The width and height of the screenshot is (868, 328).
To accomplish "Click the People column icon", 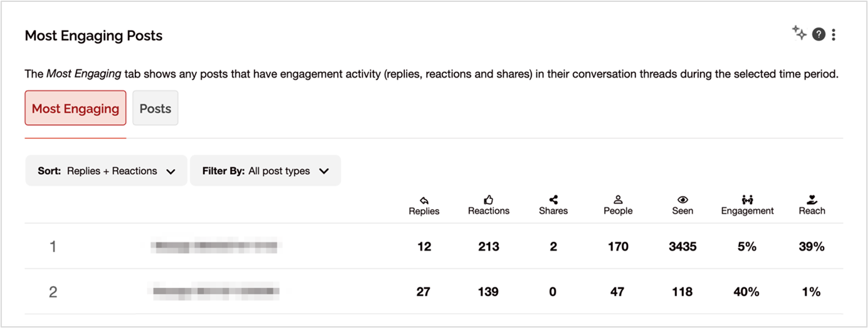I will pyautogui.click(x=618, y=200).
